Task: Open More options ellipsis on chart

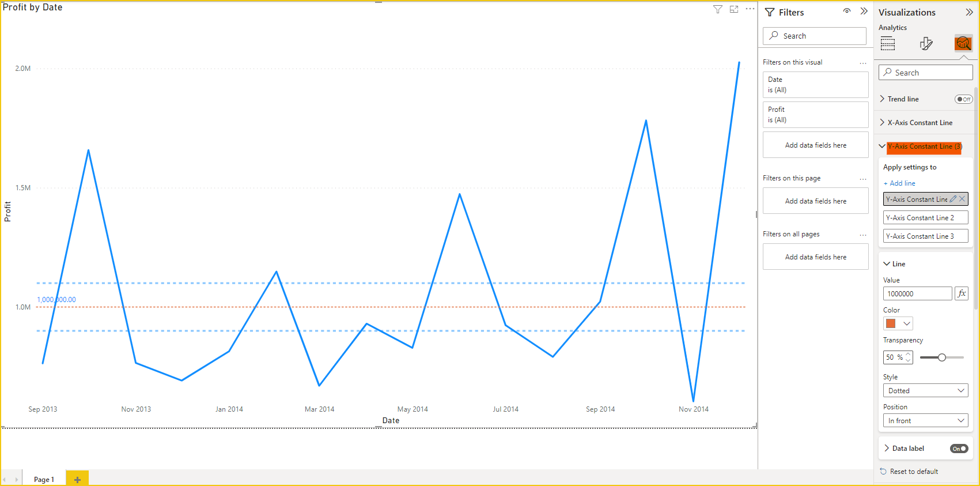Action: pyautogui.click(x=750, y=9)
